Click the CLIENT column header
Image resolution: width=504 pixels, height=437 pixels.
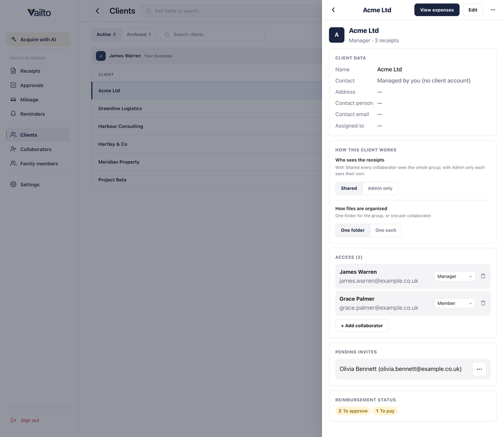point(106,75)
